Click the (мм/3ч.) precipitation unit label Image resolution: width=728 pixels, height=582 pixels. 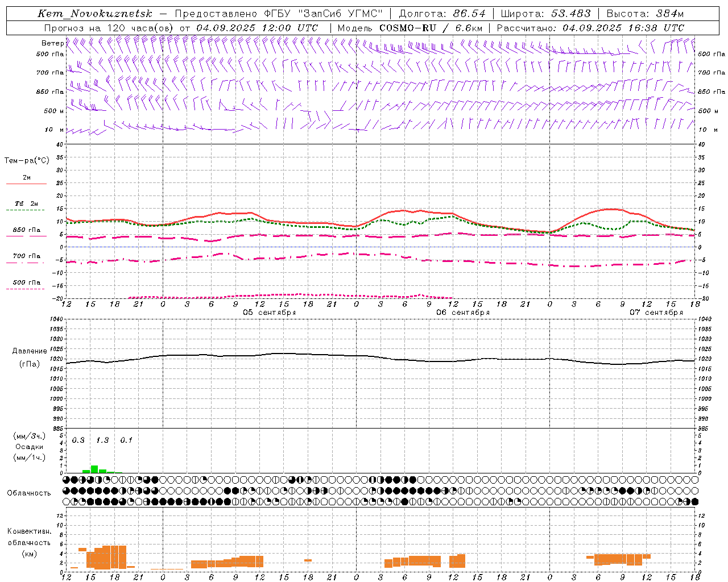pyautogui.click(x=30, y=436)
